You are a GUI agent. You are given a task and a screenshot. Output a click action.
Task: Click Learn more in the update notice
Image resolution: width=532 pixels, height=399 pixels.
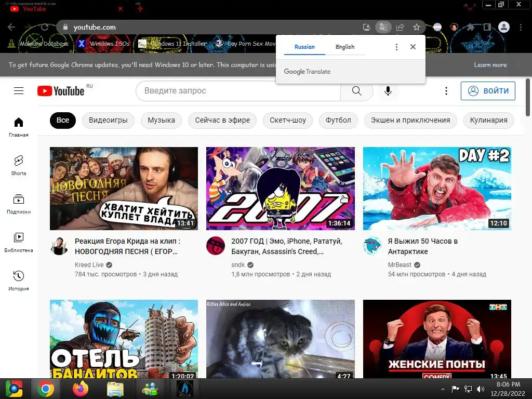click(x=490, y=65)
